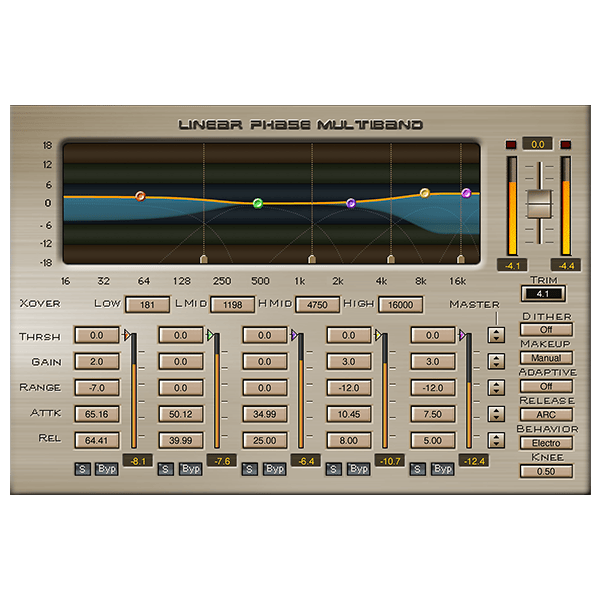Click the orange threshold arrow of band one
600x600 pixels.
tap(127, 336)
